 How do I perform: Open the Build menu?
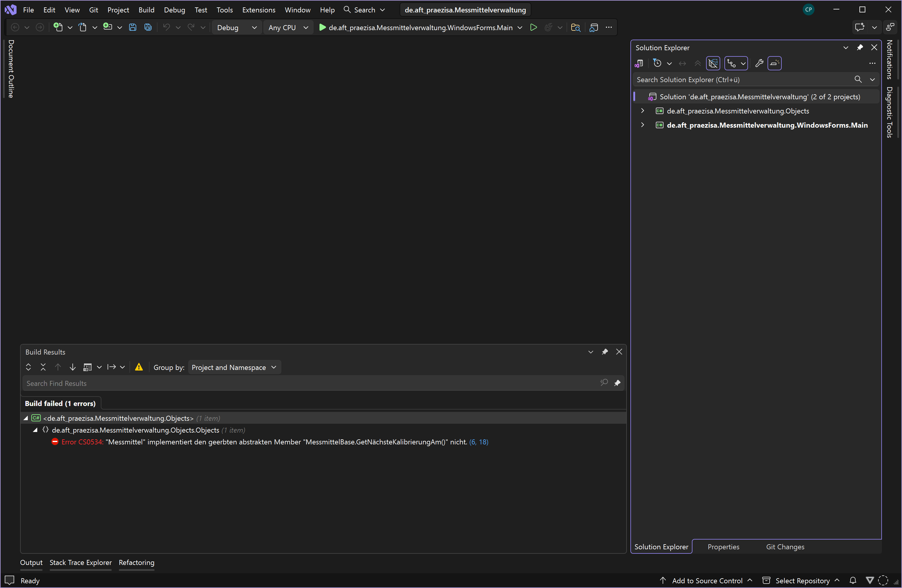pyautogui.click(x=146, y=10)
